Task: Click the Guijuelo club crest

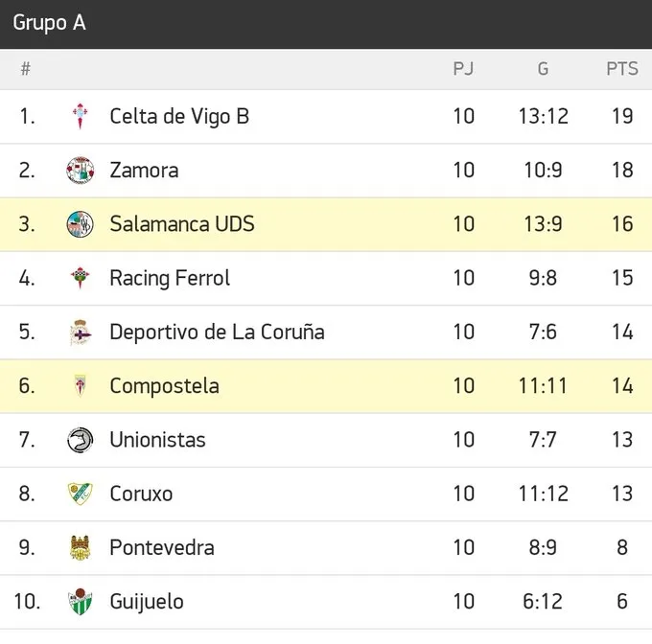Action: (x=81, y=602)
